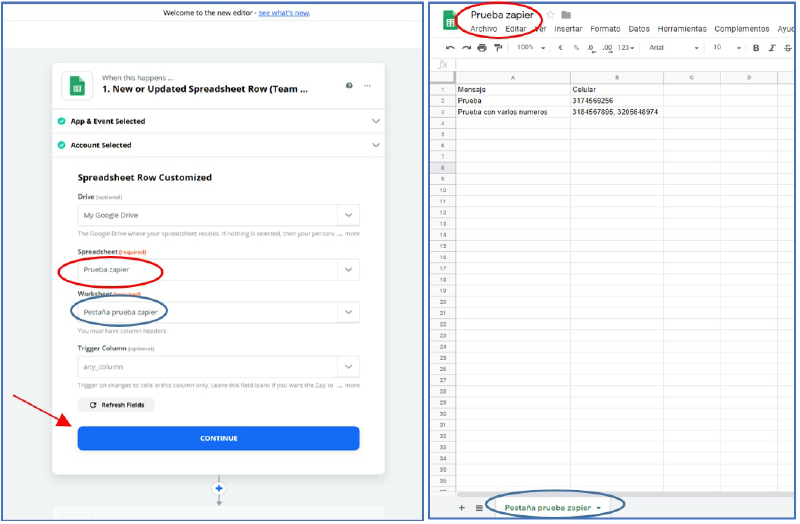The height and width of the screenshot is (524, 800).
Task: Select cell containing 'Mensaje'
Action: (513, 89)
